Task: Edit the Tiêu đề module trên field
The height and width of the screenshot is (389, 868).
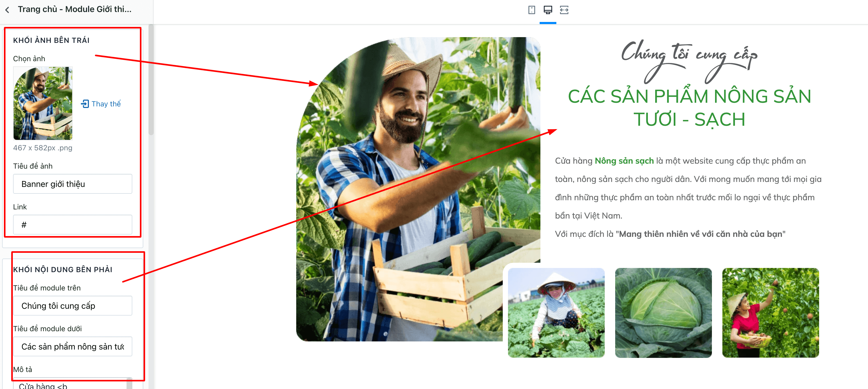Action: coord(72,306)
